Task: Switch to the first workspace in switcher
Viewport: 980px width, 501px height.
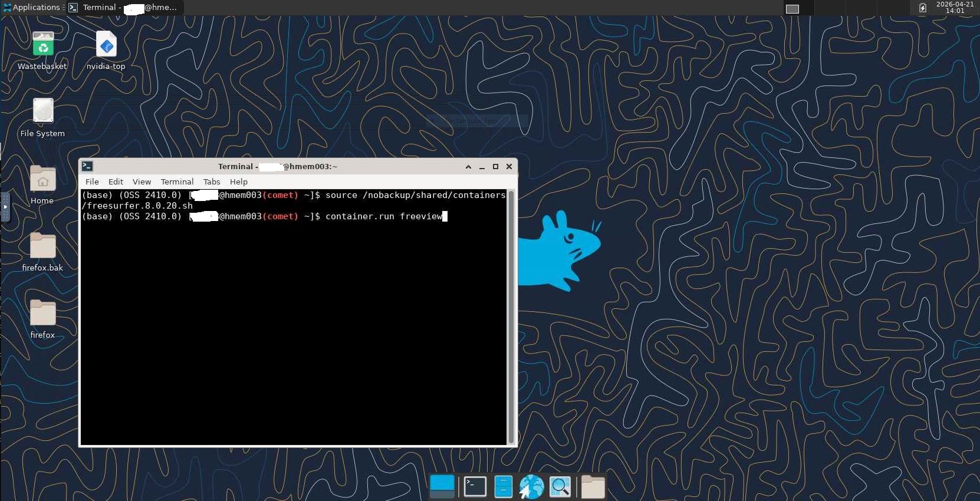Action: point(792,8)
